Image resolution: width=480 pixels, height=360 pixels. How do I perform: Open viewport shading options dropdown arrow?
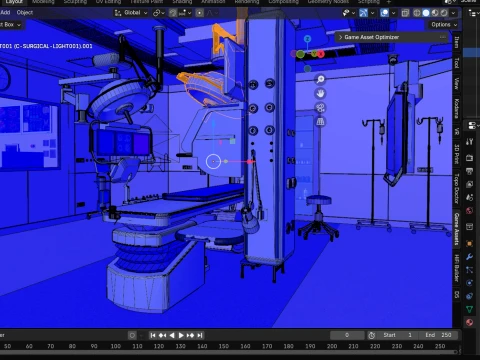pyautogui.click(x=453, y=13)
